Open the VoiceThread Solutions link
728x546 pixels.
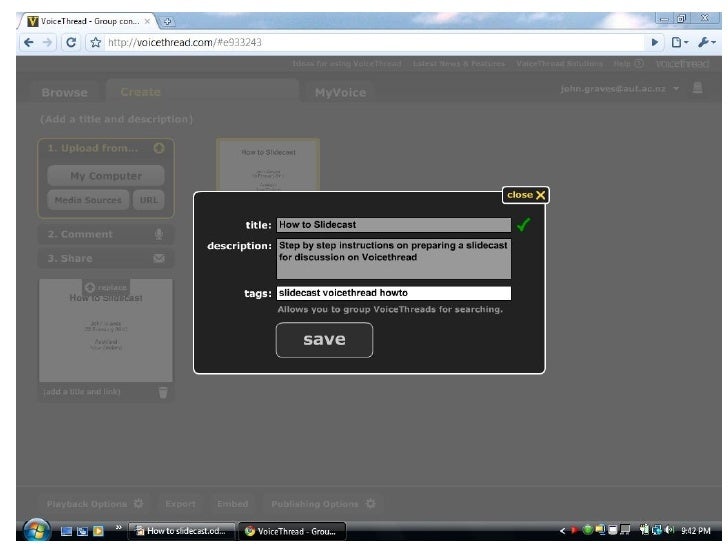(x=559, y=64)
